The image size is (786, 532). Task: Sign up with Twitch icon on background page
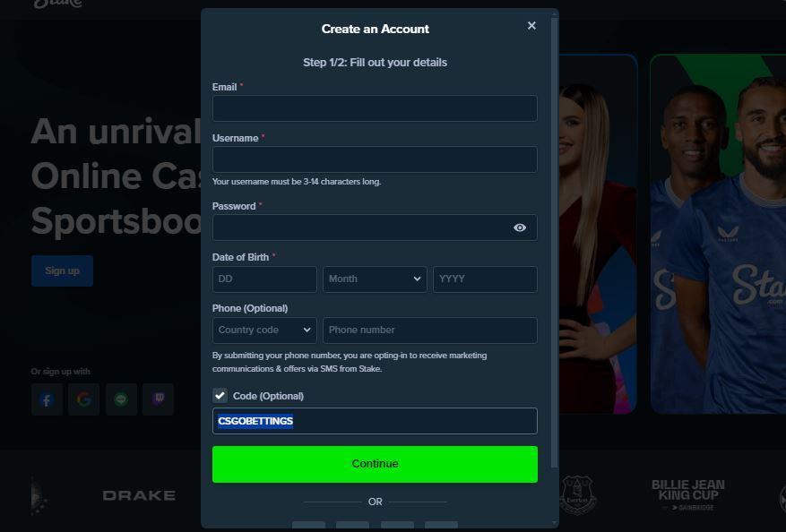pyautogui.click(x=159, y=399)
